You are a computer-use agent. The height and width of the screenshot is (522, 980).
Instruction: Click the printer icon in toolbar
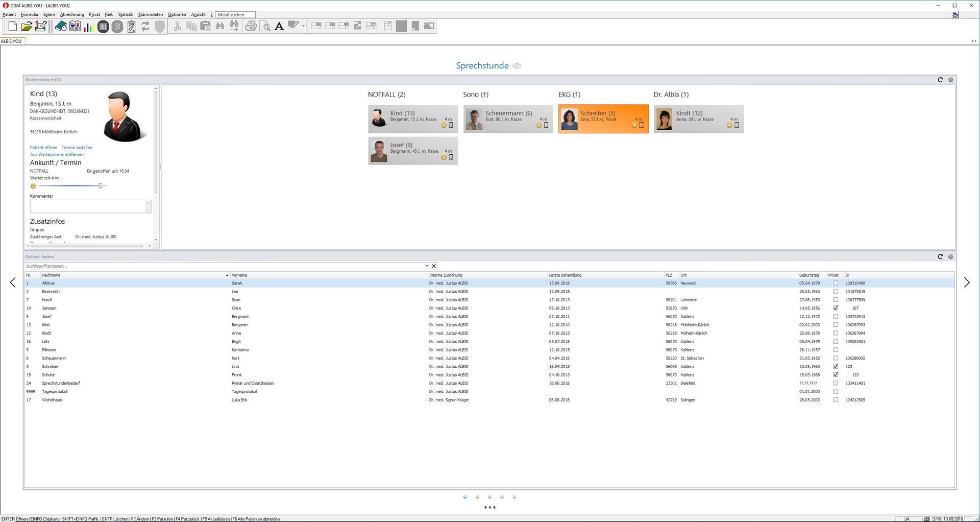251,27
